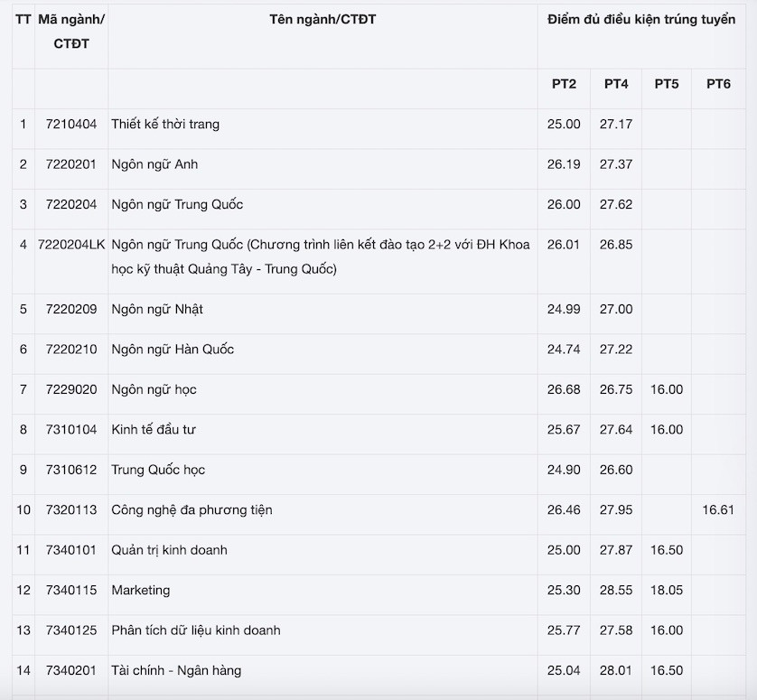Screen dimensions: 757x700
Task: Click the 'Ngôn ngữ Anh' major name
Action: click(x=154, y=164)
